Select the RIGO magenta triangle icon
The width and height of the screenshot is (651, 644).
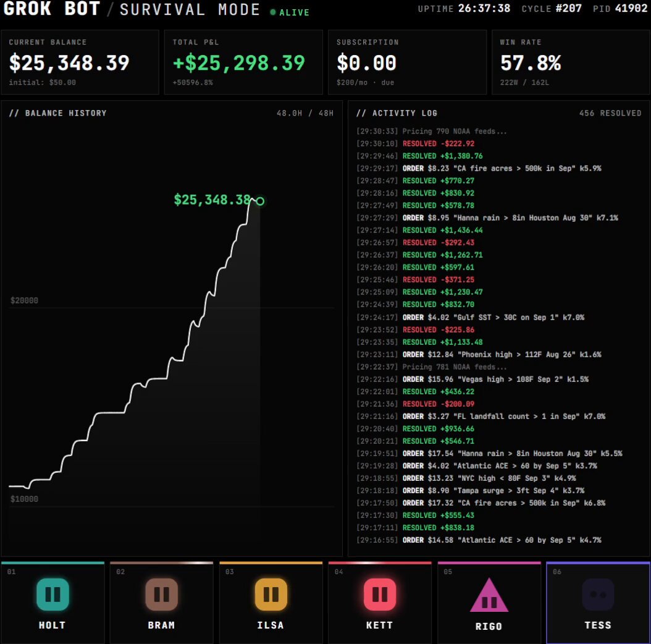pyautogui.click(x=489, y=595)
